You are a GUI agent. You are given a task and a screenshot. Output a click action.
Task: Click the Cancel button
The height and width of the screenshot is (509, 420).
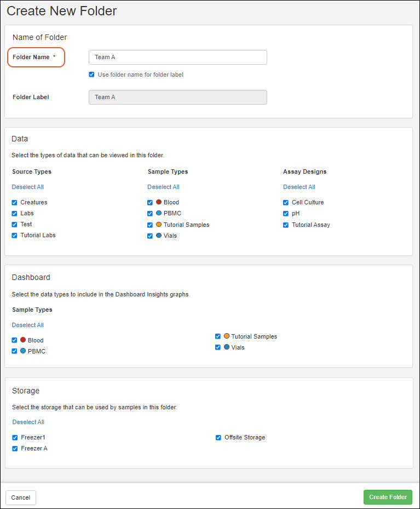pyautogui.click(x=21, y=497)
